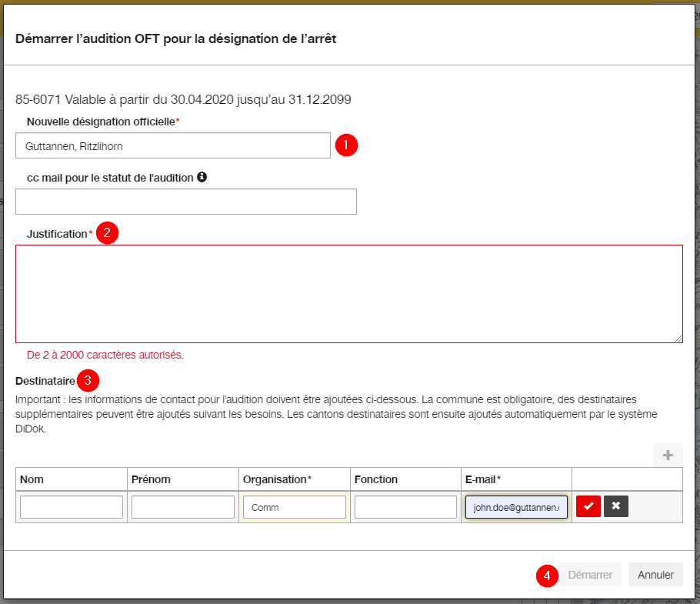Click the Démarrer button
Screen dimensions: 700x604
click(x=590, y=575)
